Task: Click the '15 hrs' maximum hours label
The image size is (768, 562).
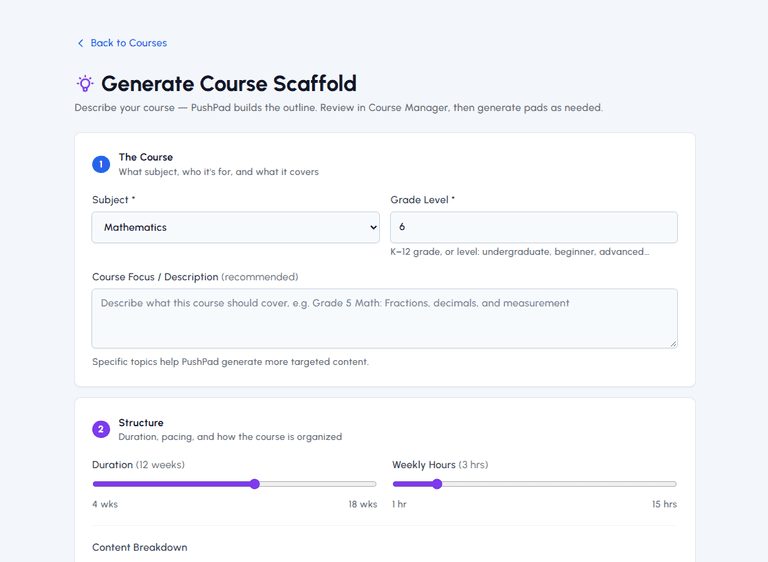Action: [x=664, y=504]
